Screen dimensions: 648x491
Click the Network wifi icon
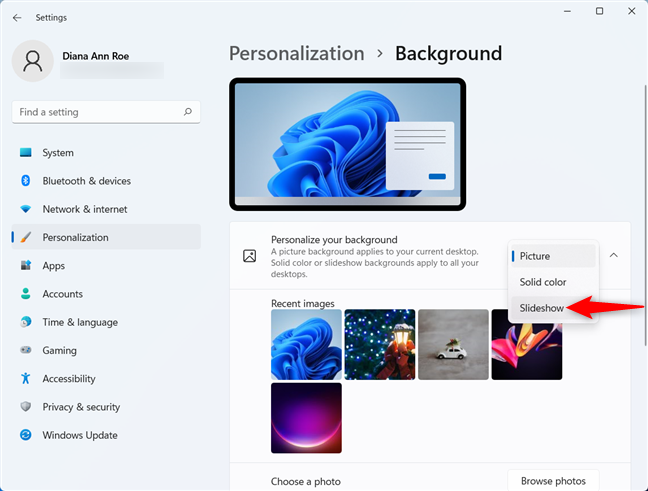tap(26, 209)
